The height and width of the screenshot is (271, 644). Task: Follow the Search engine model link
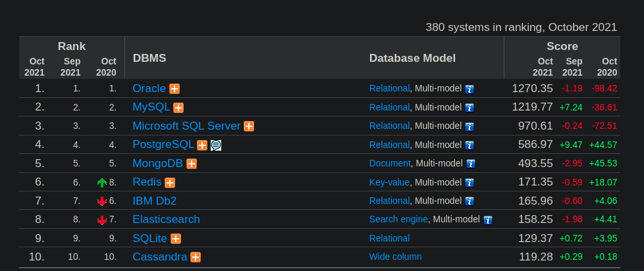pos(398,219)
